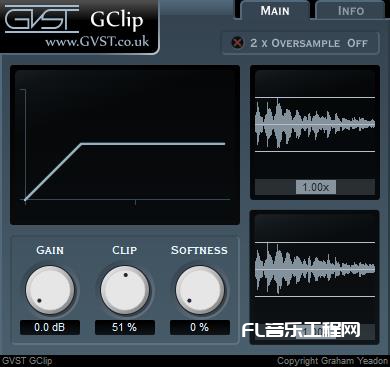Click the upper waveform display

(x=315, y=124)
